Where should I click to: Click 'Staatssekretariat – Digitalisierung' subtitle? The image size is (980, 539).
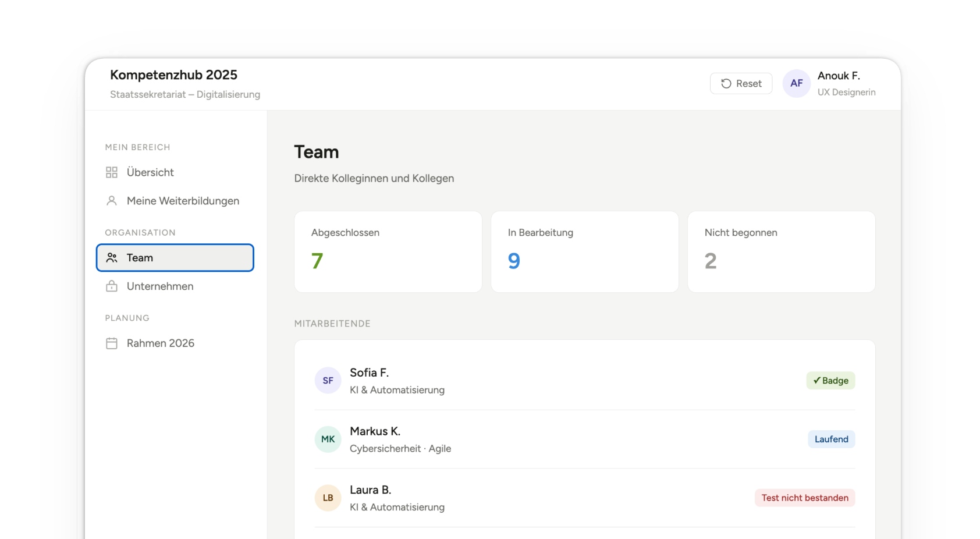[x=185, y=94]
